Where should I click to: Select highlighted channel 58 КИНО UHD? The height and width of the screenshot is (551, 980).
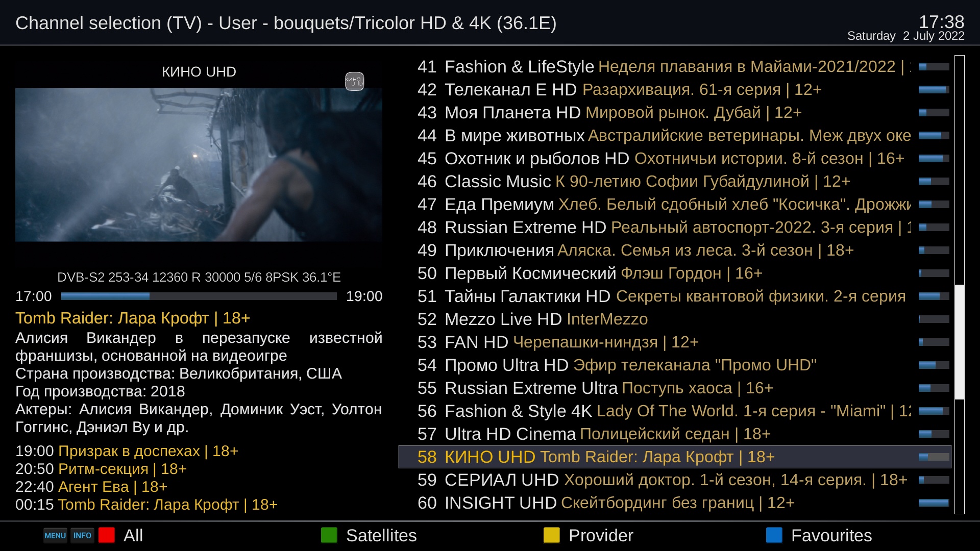pos(675,457)
